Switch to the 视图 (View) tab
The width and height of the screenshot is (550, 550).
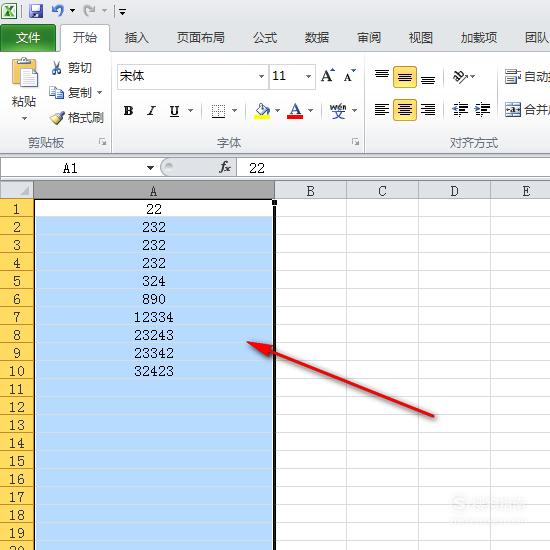pyautogui.click(x=421, y=38)
